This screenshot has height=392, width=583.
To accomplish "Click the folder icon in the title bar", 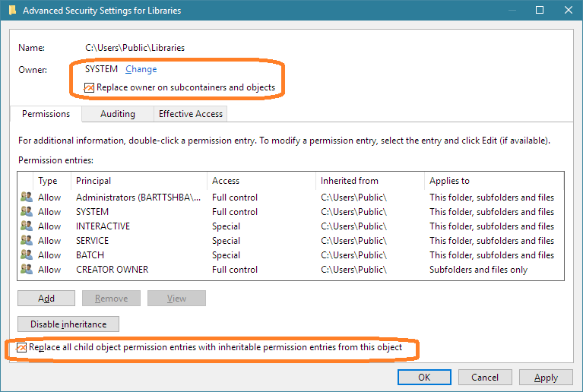I will (12, 10).
